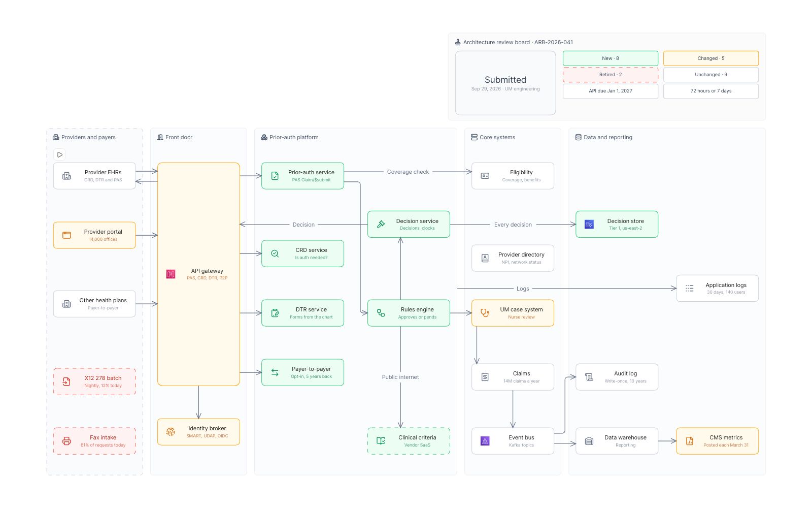
Task: Click the Logs connector label
Action: (x=523, y=289)
